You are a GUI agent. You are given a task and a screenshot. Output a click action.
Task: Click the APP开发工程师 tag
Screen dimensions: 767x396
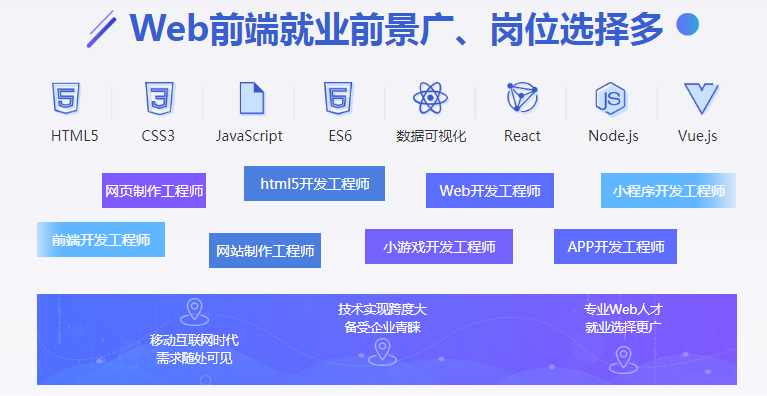[x=615, y=246]
